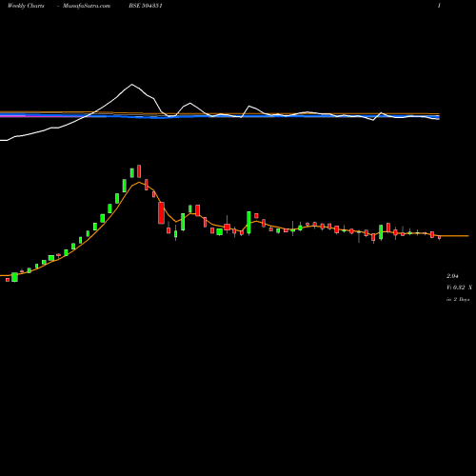Click the 'BSE 504351' symbol text
Image resolution: width=476 pixels, height=476 pixels.
(x=146, y=6)
